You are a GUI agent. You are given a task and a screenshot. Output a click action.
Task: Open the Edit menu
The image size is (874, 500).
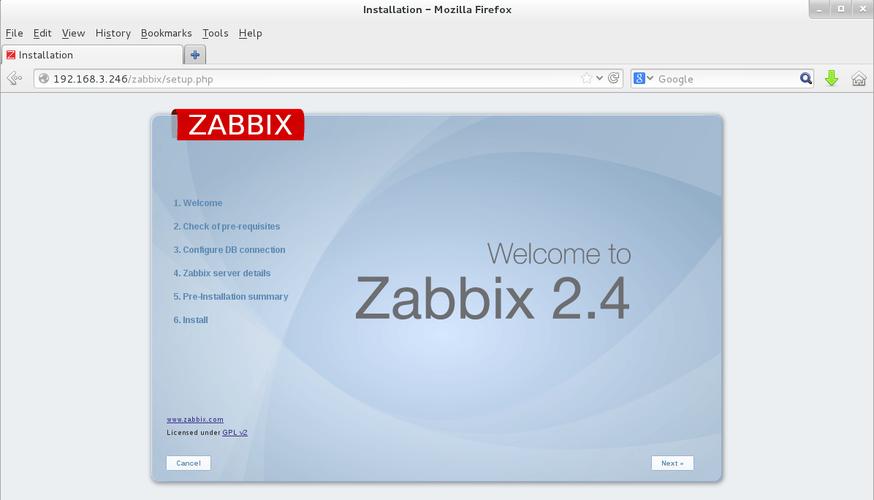coord(42,33)
